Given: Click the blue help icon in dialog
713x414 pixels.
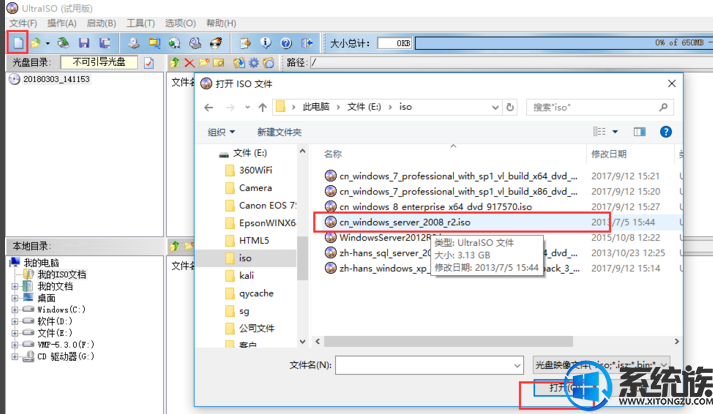Looking at the screenshot, I should 666,132.
